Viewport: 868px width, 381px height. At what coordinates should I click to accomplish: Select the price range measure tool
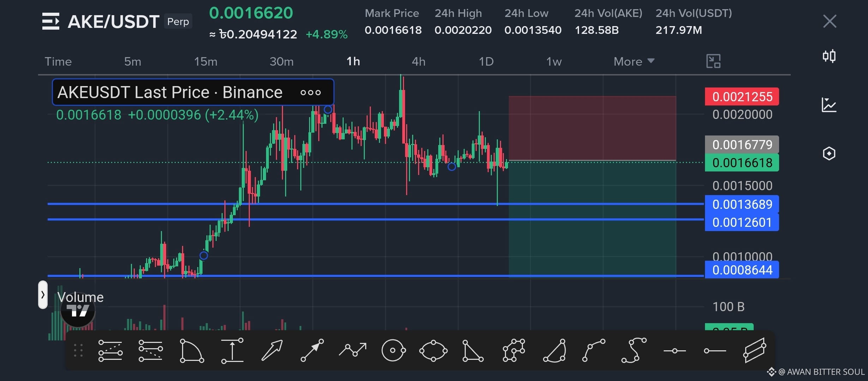click(x=232, y=351)
